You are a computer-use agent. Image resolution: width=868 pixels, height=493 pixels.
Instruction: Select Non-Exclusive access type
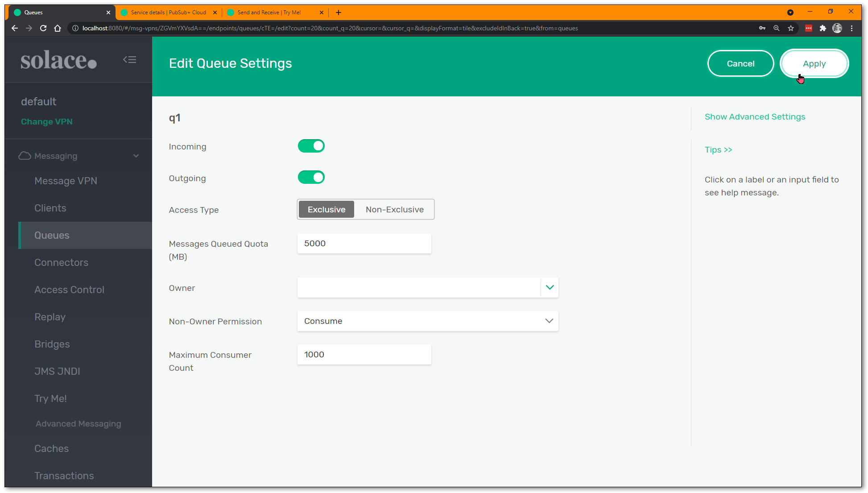coord(394,209)
